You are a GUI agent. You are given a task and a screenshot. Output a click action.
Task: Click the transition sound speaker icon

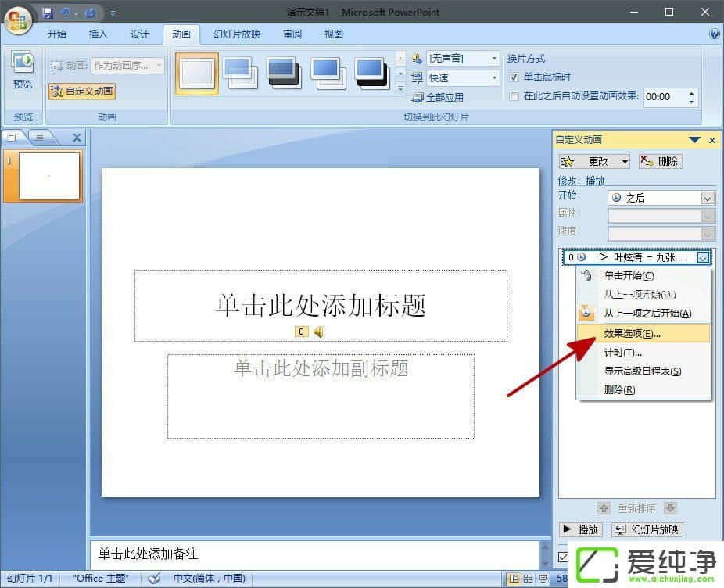point(418,58)
